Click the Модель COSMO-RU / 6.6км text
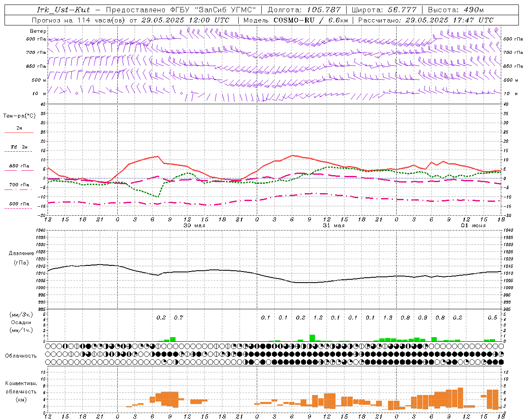Viewport: 525px width, 420px height. pos(296,20)
